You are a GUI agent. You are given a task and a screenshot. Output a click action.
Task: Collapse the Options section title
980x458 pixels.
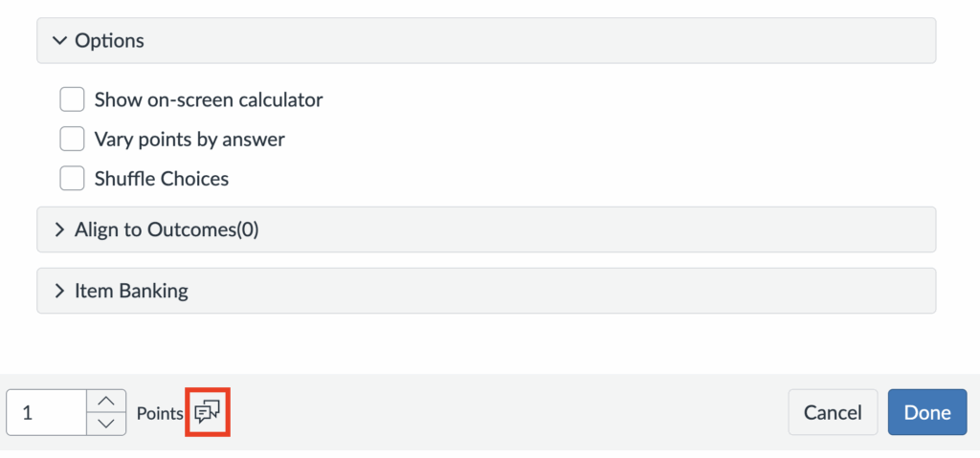click(x=109, y=41)
